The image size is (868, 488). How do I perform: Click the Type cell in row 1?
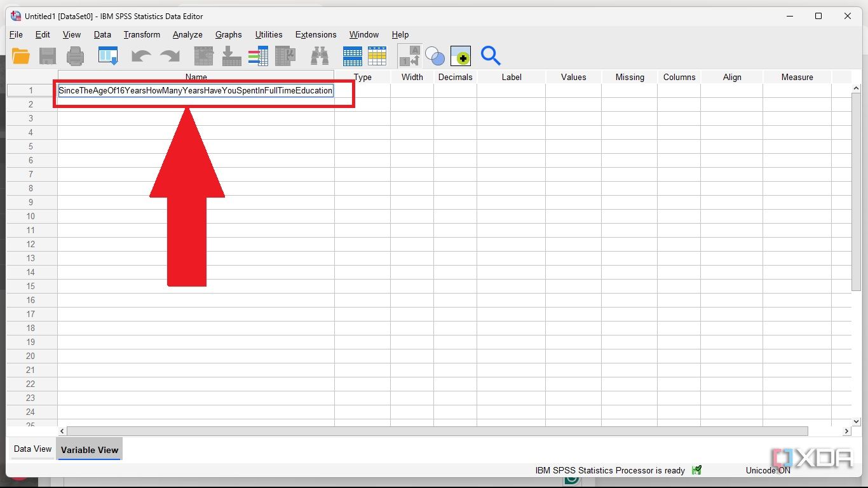(x=362, y=91)
